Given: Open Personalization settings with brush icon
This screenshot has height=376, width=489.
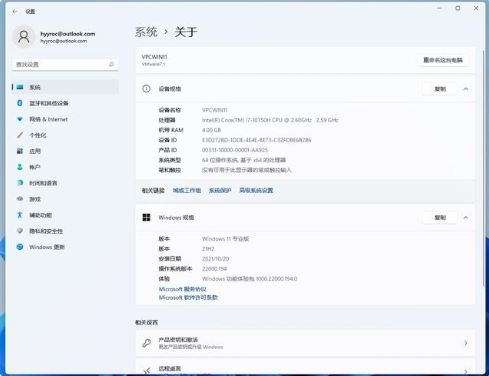Looking at the screenshot, I should 65,135.
